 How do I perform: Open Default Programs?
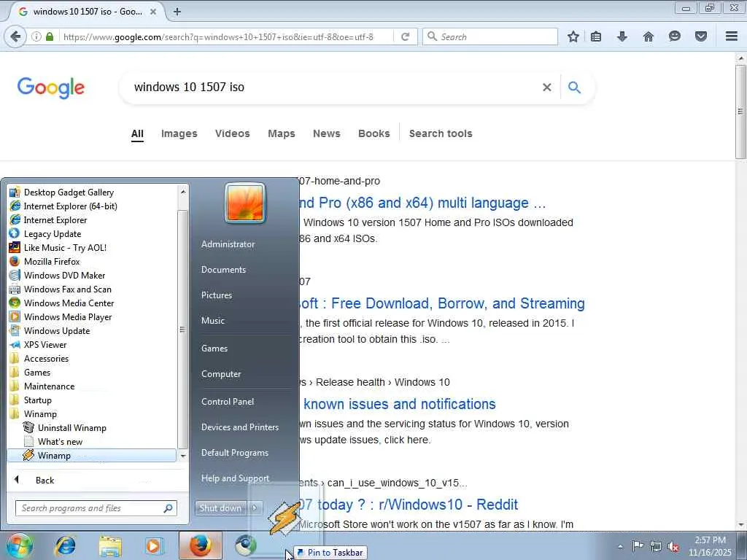click(x=235, y=453)
